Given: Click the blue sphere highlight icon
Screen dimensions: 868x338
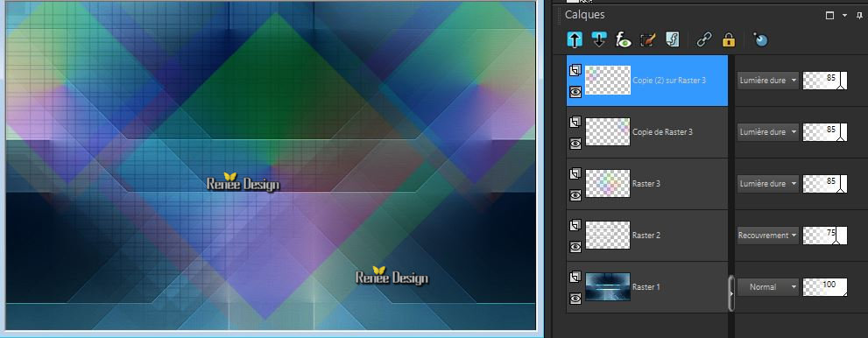Looking at the screenshot, I should coord(760,39).
